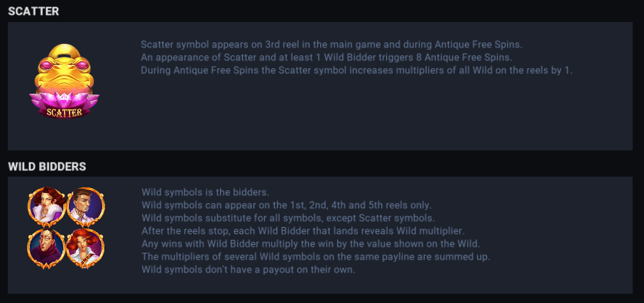Click the WILD BIDDERS section heading
This screenshot has height=303, width=644.
(47, 166)
